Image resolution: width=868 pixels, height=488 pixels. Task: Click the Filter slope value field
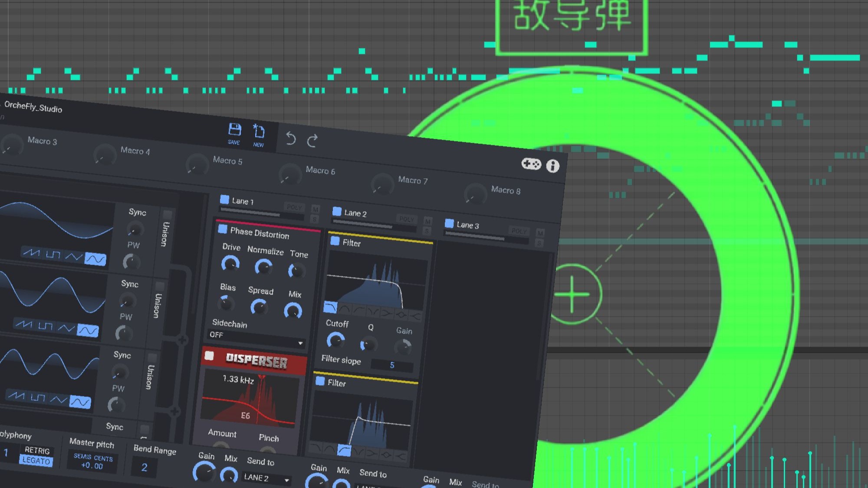click(x=391, y=365)
